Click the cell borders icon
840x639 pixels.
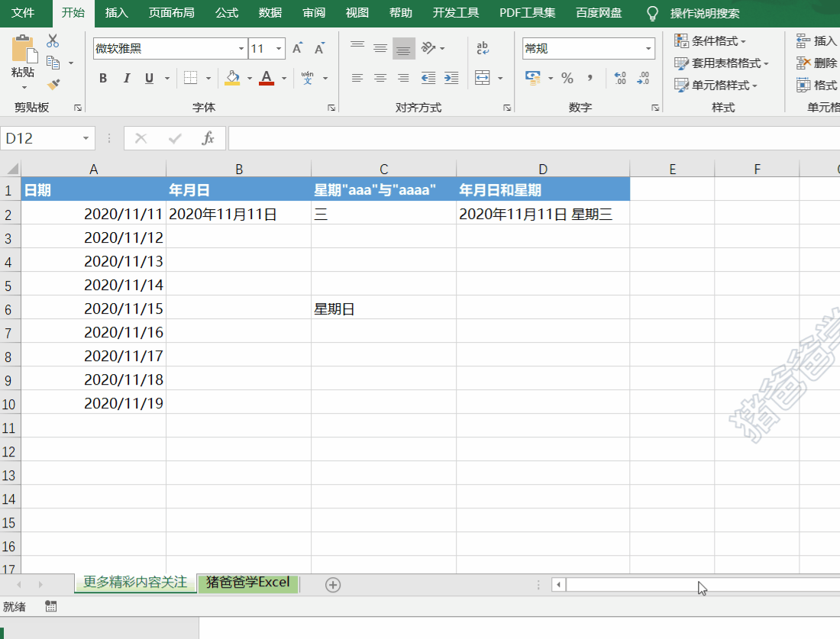191,78
